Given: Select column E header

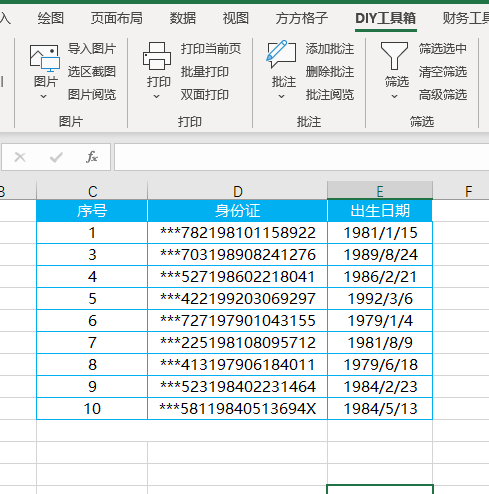Looking at the screenshot, I should [380, 191].
